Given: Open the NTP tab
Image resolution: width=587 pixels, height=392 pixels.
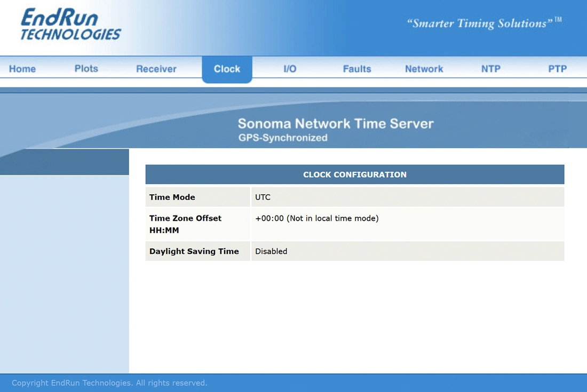Looking at the screenshot, I should (491, 69).
